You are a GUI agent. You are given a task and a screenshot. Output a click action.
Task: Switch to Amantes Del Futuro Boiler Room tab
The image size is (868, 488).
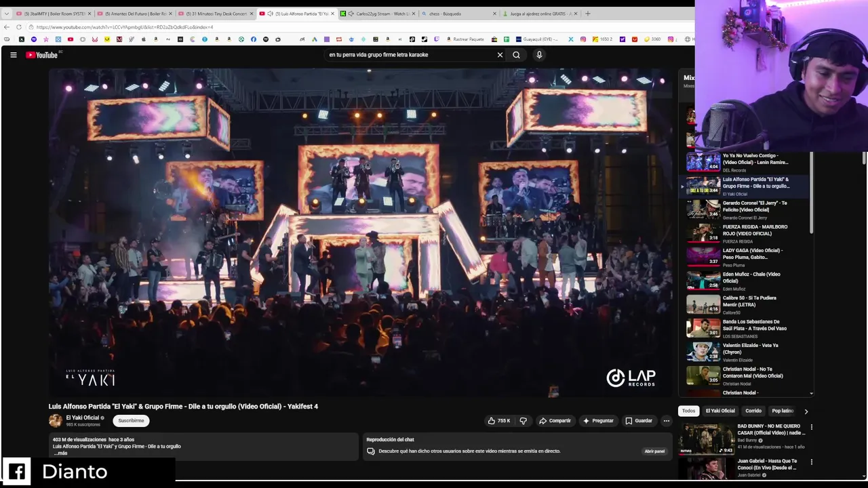click(x=136, y=14)
